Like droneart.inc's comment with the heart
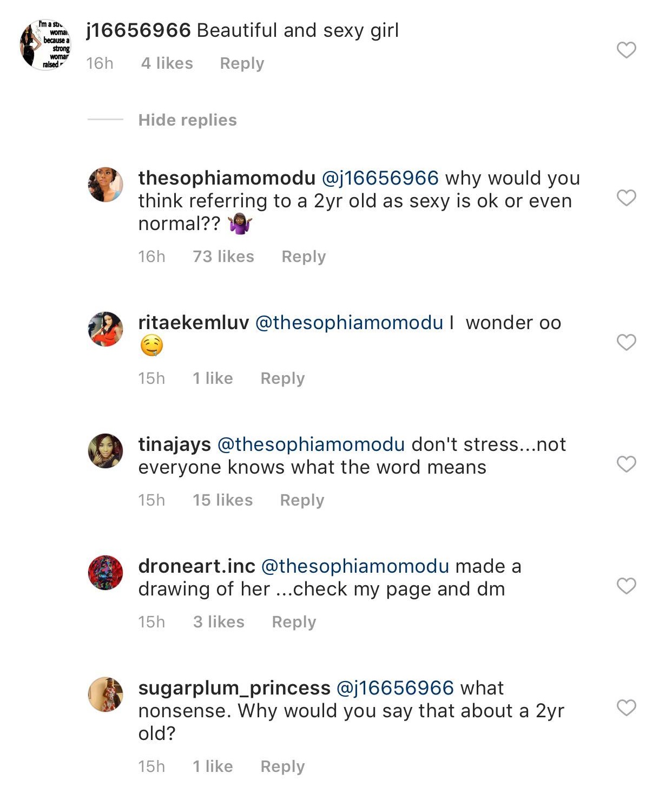Image resolution: width=672 pixels, height=799 pixels. click(x=626, y=586)
